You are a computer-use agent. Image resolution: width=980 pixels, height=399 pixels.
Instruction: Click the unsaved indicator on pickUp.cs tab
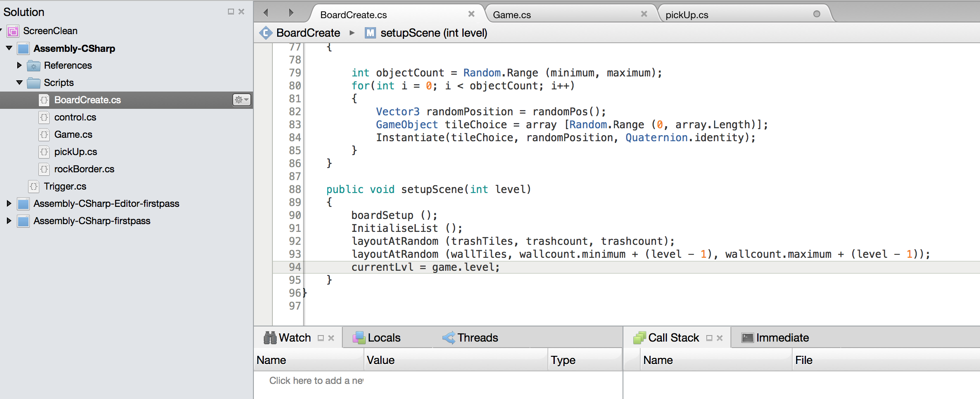click(x=817, y=14)
